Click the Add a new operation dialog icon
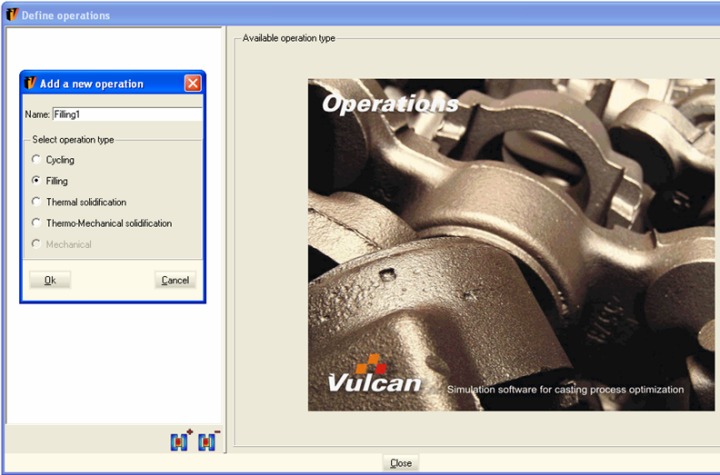 (x=30, y=84)
